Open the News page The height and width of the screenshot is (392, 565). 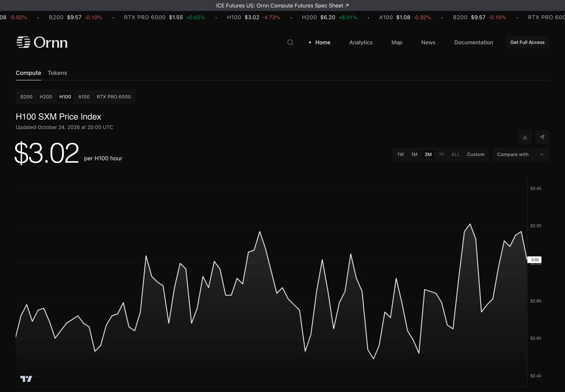428,42
